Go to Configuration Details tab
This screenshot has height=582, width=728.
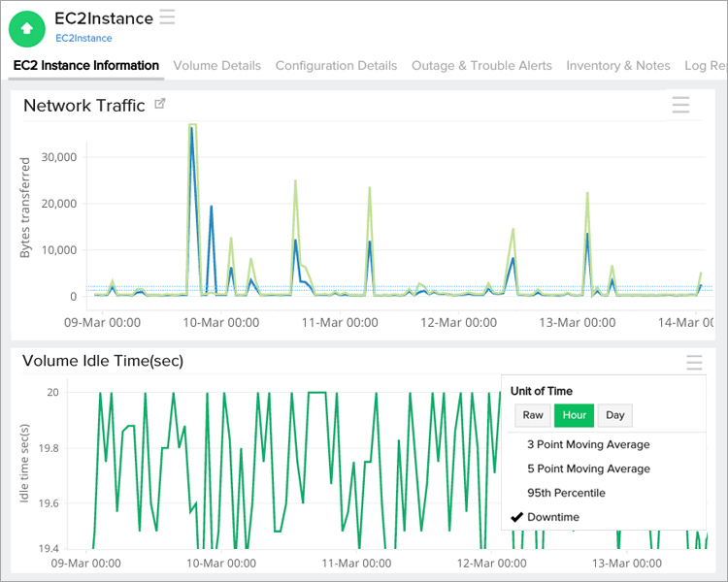click(336, 65)
